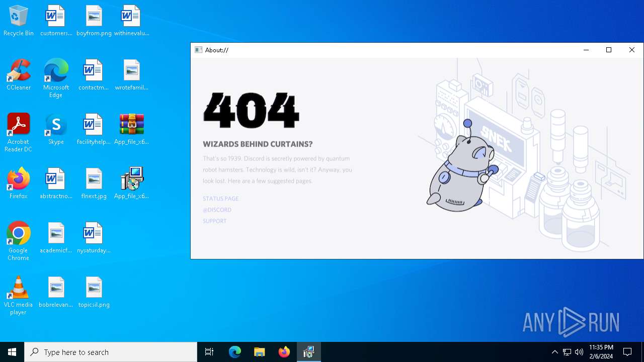
Task: Open Firefox from the taskbar
Action: pos(284,352)
